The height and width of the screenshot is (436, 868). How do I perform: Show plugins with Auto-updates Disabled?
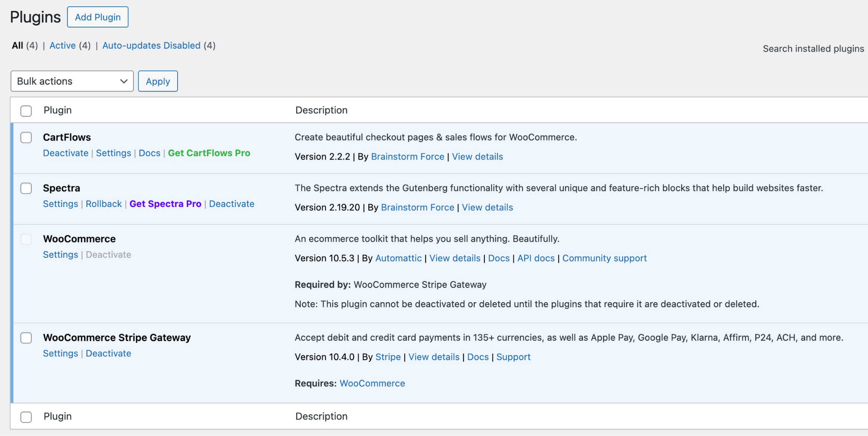(151, 45)
